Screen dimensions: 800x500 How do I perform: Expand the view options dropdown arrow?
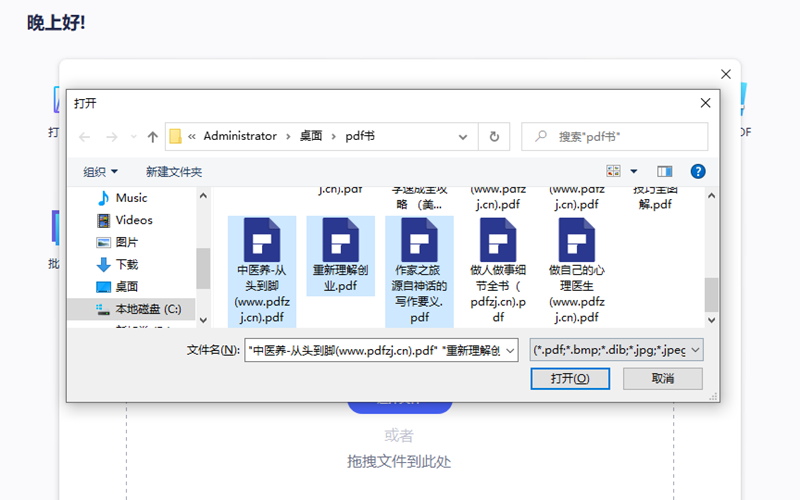[633, 172]
